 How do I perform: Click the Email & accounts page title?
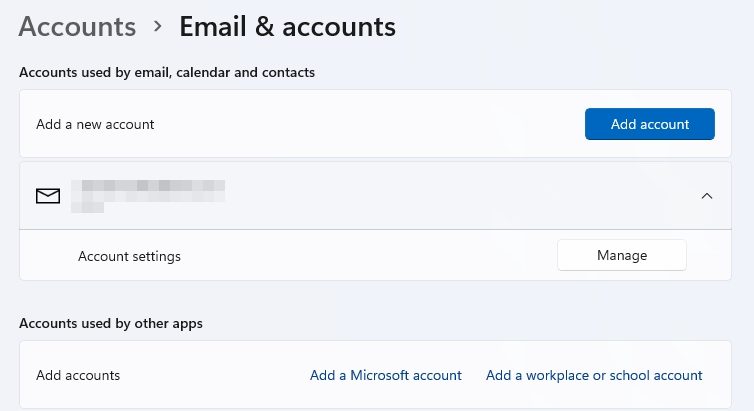(288, 26)
